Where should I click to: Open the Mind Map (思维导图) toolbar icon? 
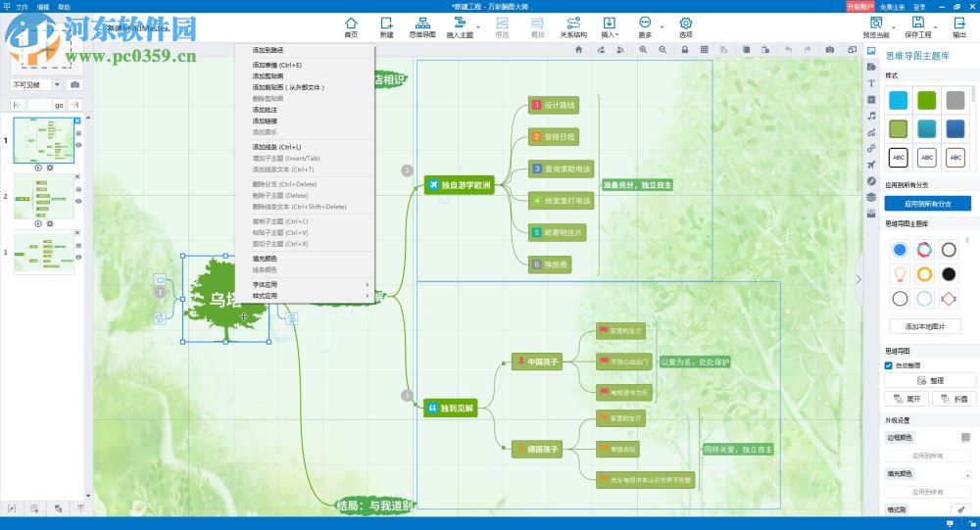(422, 26)
